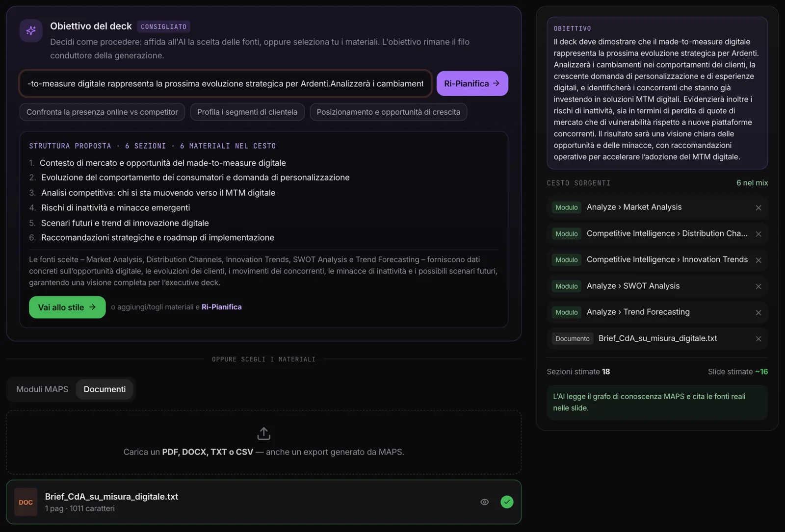The width and height of the screenshot is (785, 532).
Task: Select suggestion Posizionamento e opportunità di crescita
Action: pyautogui.click(x=388, y=112)
